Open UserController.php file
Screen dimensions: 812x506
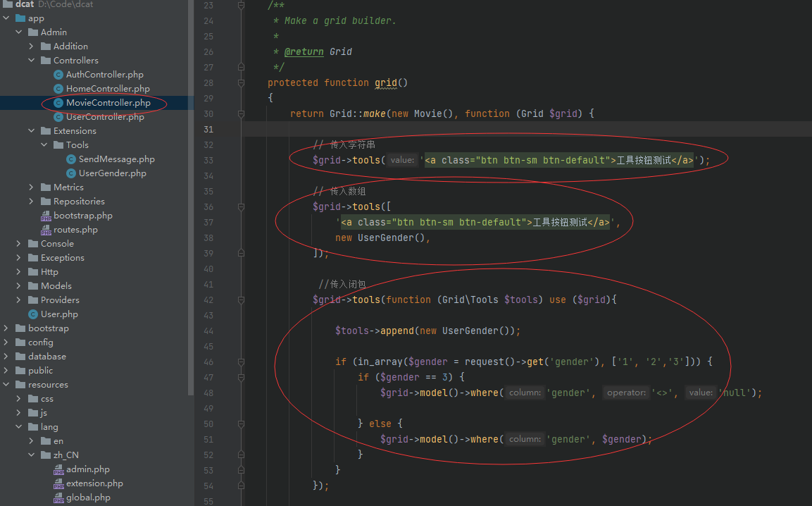click(x=105, y=117)
